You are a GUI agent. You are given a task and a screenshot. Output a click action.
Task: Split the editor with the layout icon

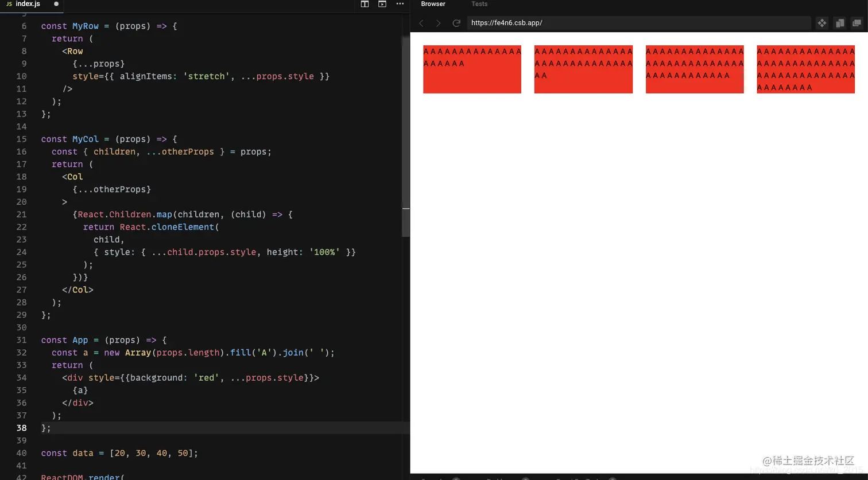365,4
